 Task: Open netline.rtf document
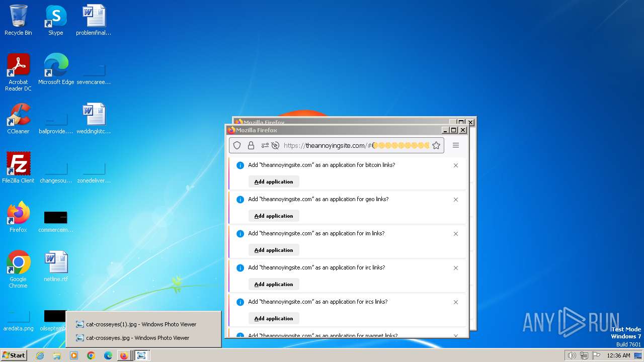56,266
